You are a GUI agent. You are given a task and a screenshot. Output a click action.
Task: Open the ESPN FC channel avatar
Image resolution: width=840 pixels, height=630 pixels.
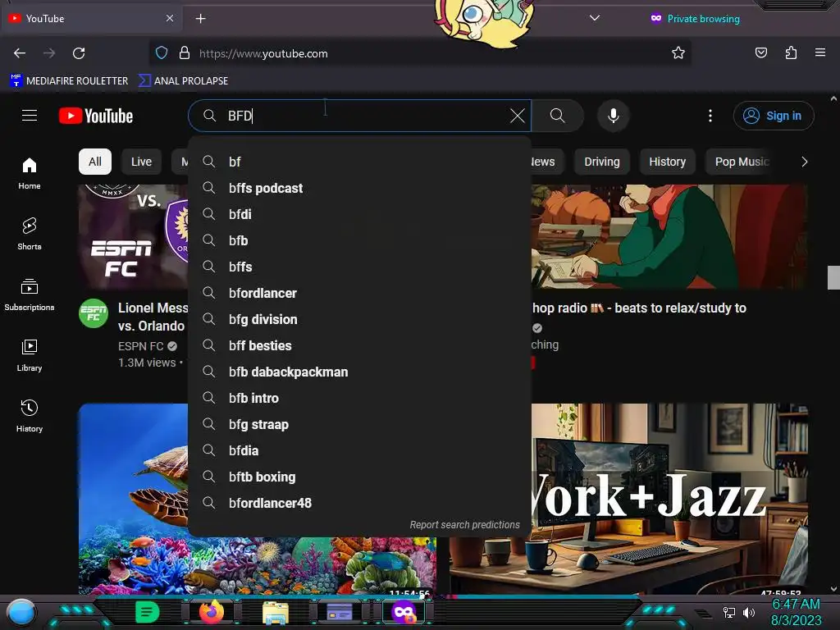point(94,313)
